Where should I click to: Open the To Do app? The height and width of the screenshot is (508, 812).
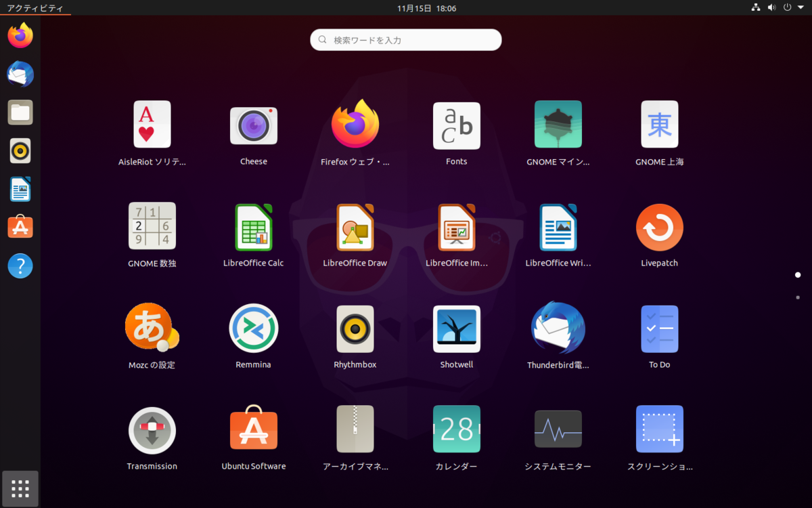click(x=660, y=329)
